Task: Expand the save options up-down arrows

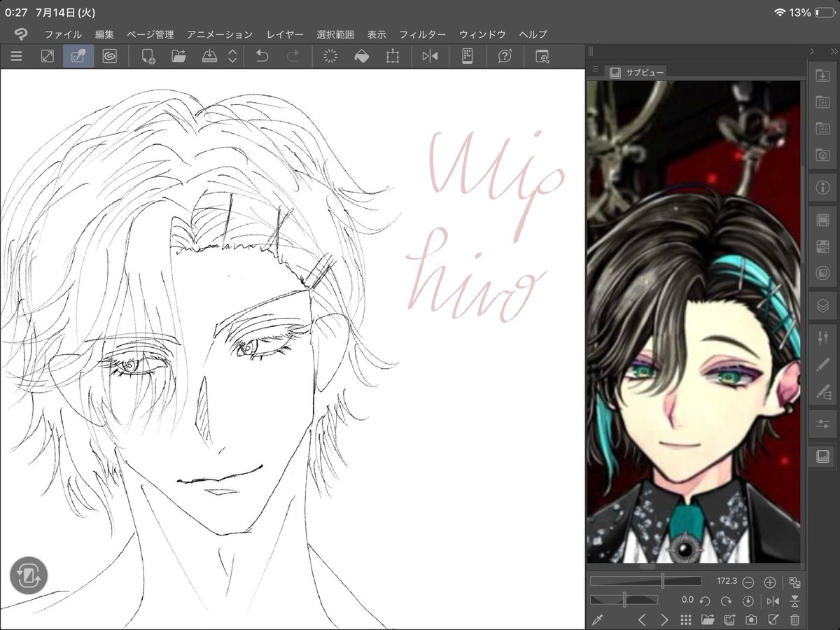Action: pyautogui.click(x=232, y=57)
